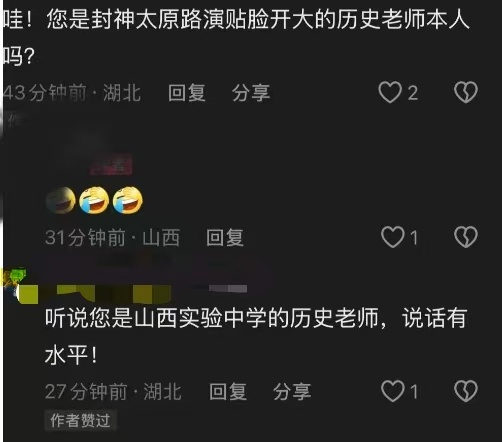Click the comment text mentioning 封神太原路演
The width and height of the screenshot is (502, 442).
(x=236, y=37)
